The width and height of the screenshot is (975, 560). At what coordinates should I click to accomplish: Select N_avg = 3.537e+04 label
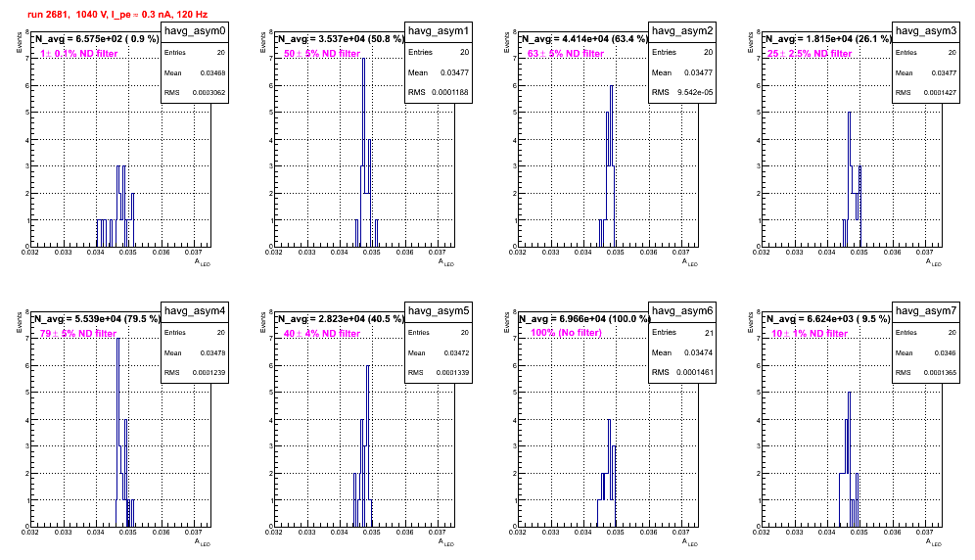pyautogui.click(x=341, y=38)
